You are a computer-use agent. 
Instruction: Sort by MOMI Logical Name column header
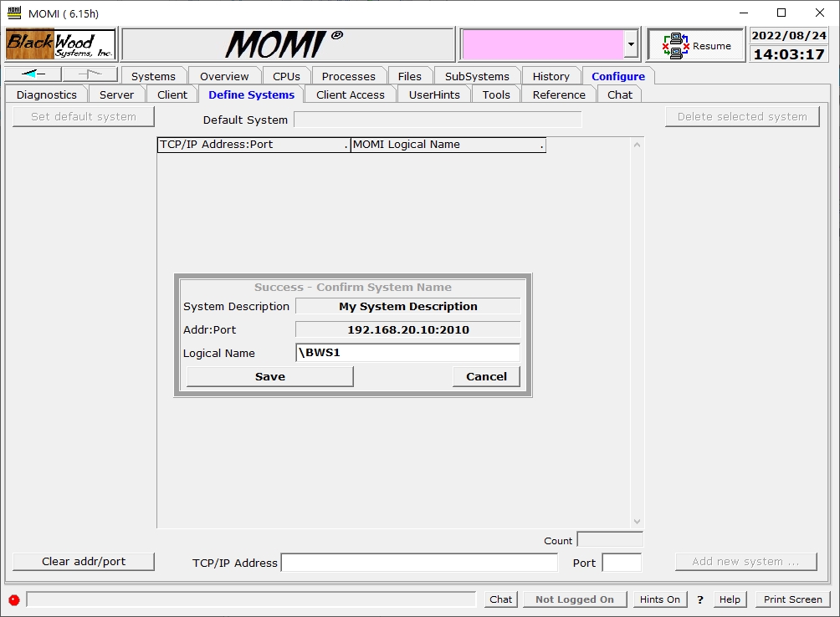pos(448,145)
